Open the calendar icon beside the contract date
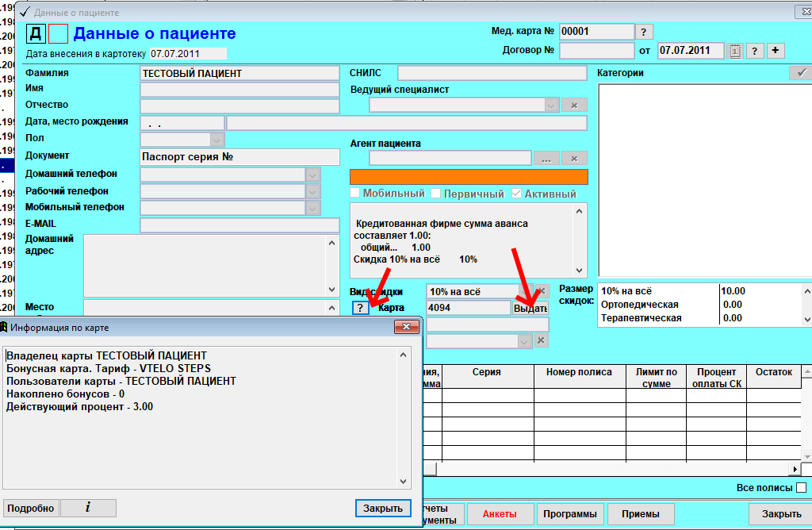This screenshot has width=812, height=530. coord(735,51)
